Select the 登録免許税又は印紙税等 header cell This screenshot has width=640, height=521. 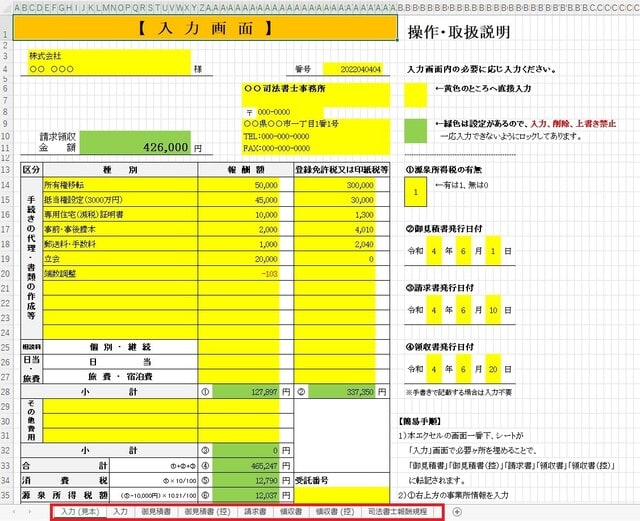coord(342,170)
